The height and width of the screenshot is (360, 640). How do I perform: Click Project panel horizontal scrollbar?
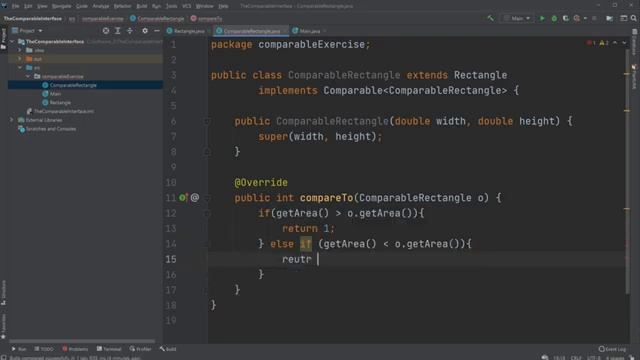[x=82, y=341]
